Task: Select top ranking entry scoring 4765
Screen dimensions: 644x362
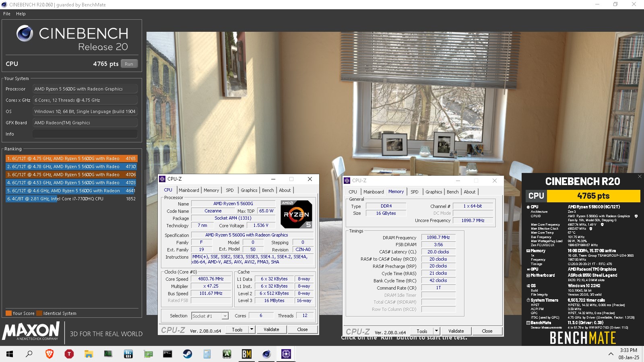Action: pyautogui.click(x=72, y=158)
